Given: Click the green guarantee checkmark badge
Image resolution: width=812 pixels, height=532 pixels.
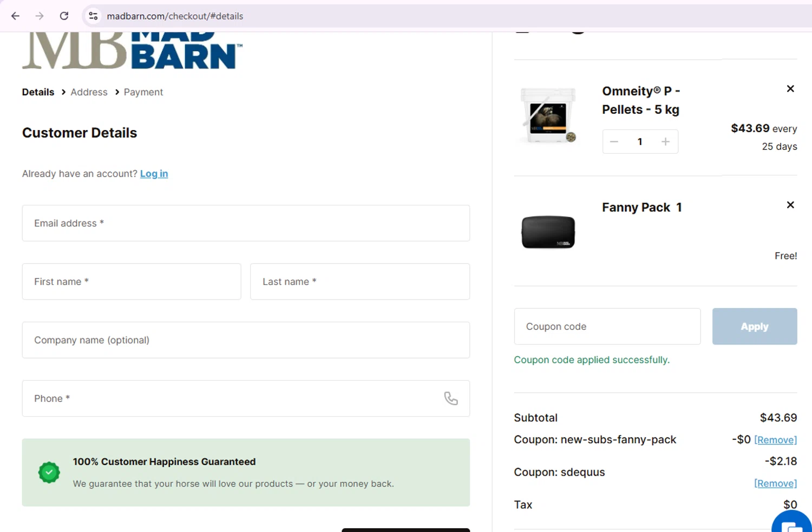Looking at the screenshot, I should point(49,472).
